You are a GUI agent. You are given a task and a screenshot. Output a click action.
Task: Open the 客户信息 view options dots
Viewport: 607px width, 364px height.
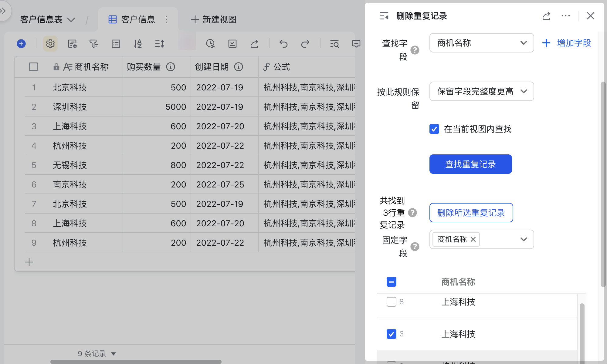[167, 19]
